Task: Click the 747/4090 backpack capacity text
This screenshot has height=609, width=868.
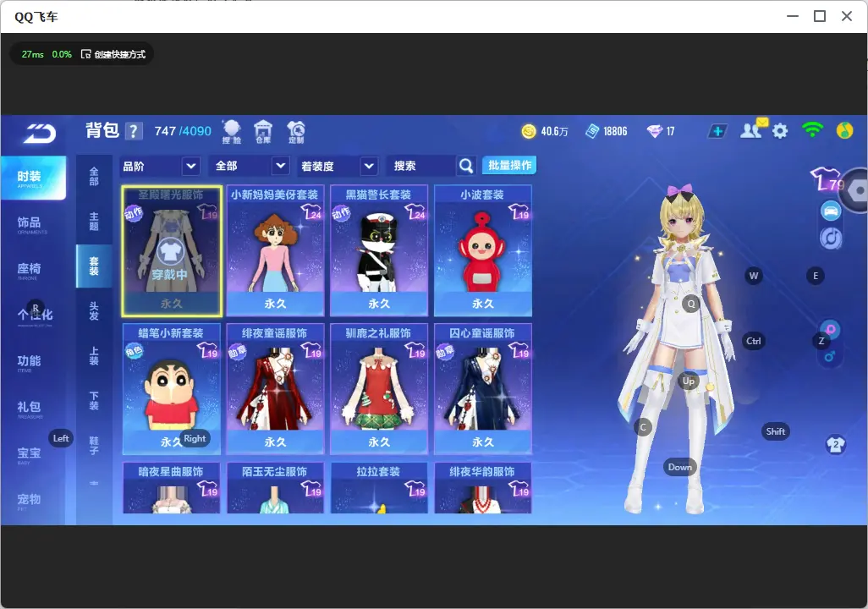Action: point(183,131)
